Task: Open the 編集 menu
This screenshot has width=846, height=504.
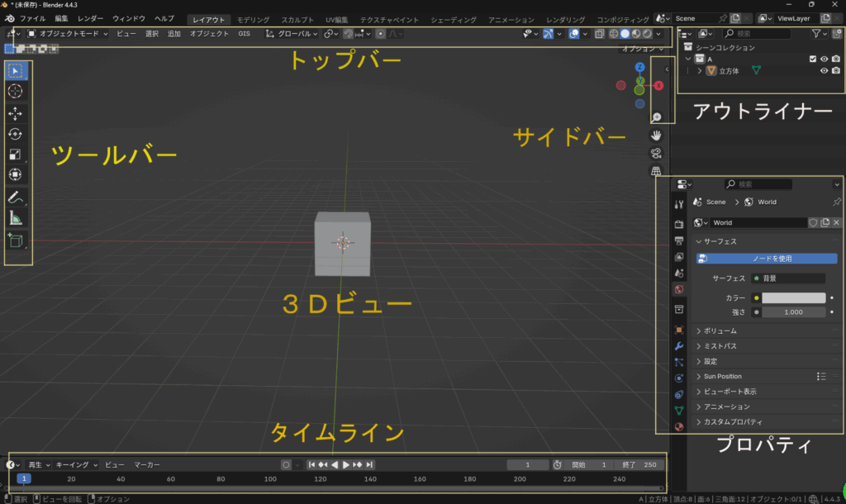Action: point(61,18)
